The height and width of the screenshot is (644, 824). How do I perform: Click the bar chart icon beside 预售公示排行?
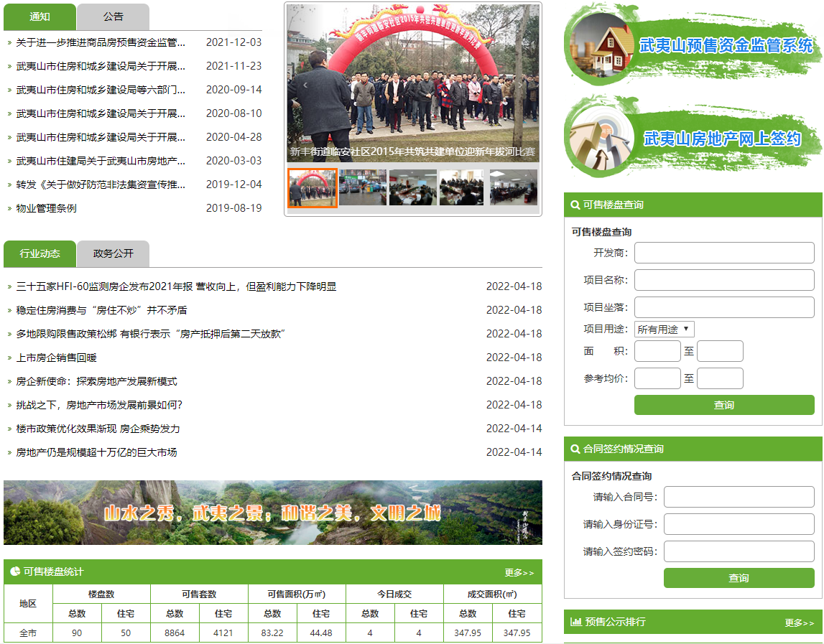pos(575,622)
